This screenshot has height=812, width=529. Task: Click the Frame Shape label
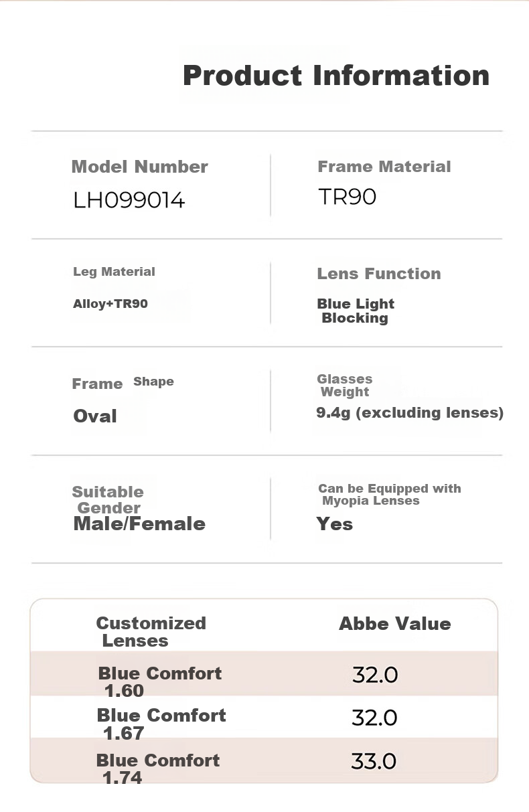pyautogui.click(x=123, y=383)
